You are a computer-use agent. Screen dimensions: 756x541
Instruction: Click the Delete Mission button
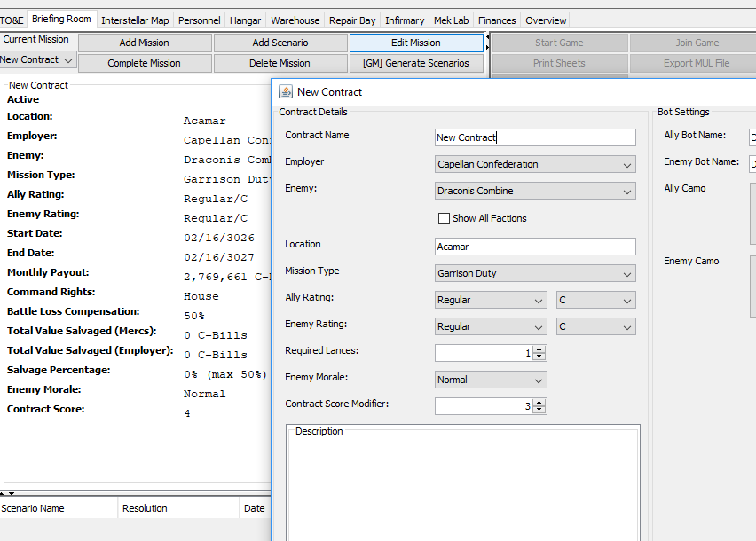coord(280,63)
